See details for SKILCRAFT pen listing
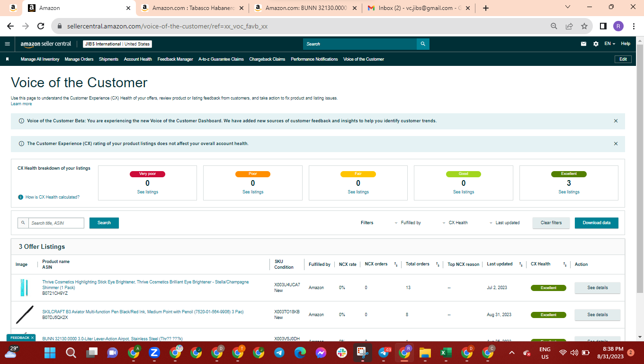This screenshot has height=364, width=644. coord(598,315)
